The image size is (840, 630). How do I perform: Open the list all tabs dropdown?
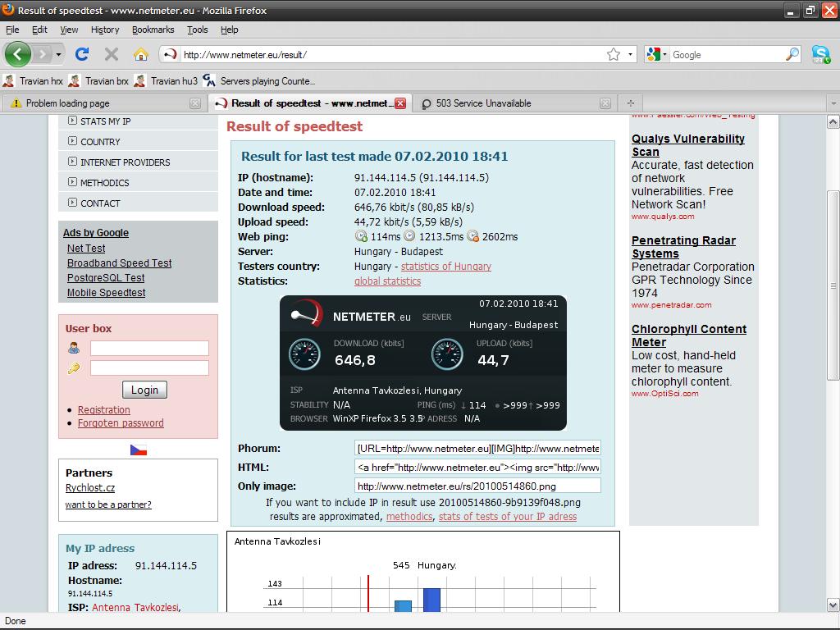tap(833, 103)
